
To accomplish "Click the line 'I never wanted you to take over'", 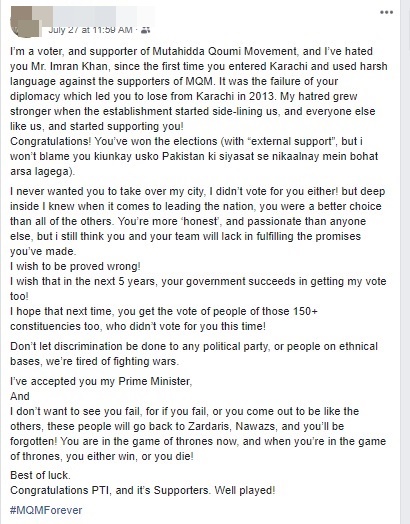I will point(197,191).
